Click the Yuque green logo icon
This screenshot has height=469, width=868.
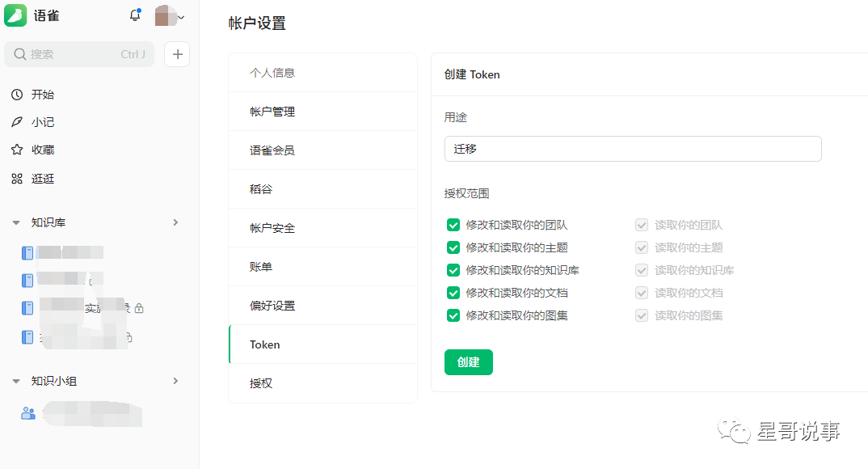click(16, 16)
